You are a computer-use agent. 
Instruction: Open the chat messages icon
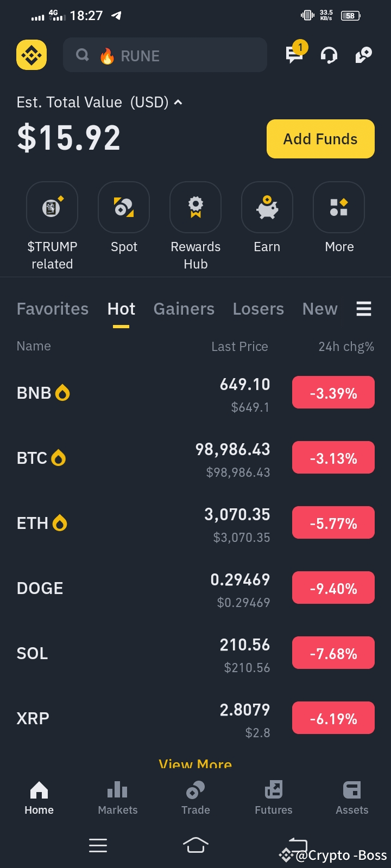295,54
